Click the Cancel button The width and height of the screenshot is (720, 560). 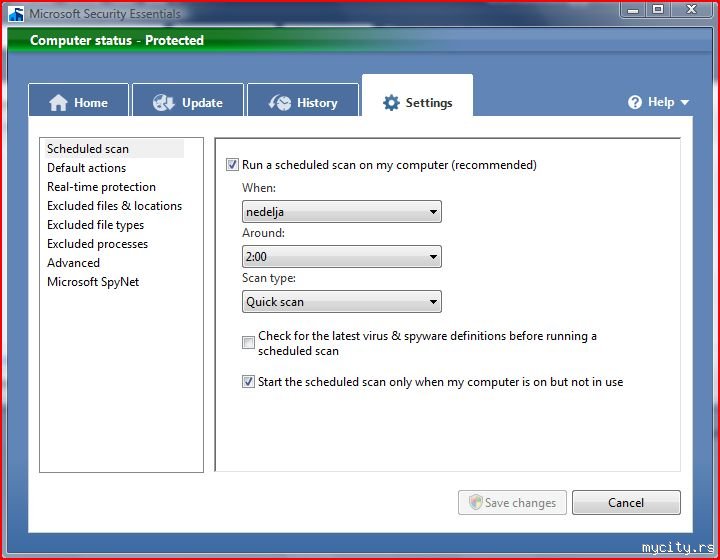[626, 502]
